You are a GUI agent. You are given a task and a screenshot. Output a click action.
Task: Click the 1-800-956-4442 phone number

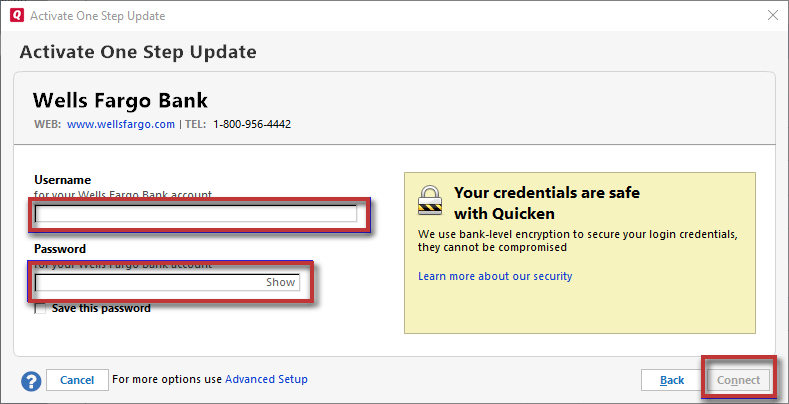click(252, 125)
